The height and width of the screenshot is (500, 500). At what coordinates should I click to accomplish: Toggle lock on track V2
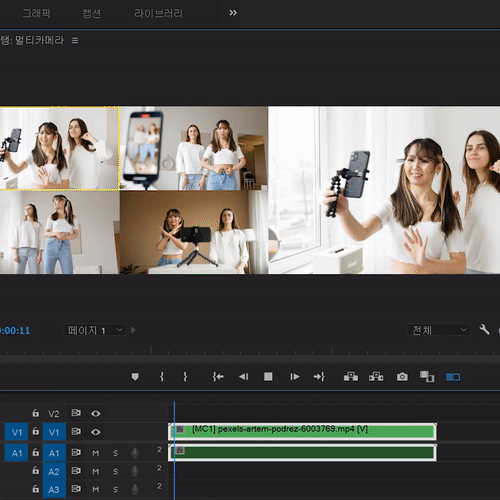[x=36, y=413]
